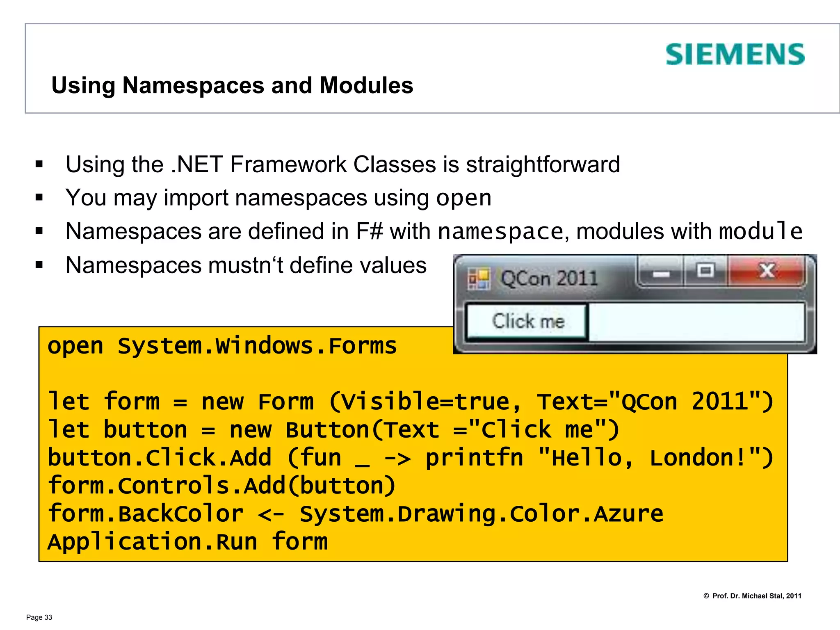The width and height of the screenshot is (840, 630).
Task: Click the Namespaces mustn't define values bullet
Action: pos(246,265)
